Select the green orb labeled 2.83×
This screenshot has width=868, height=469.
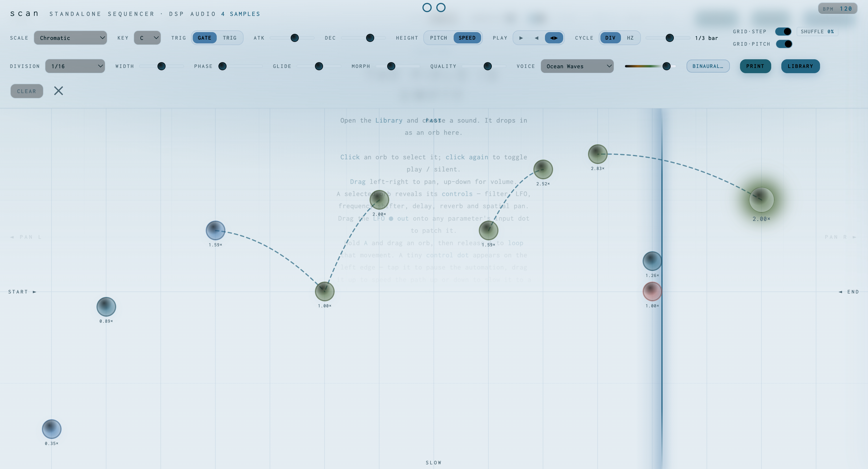(598, 154)
